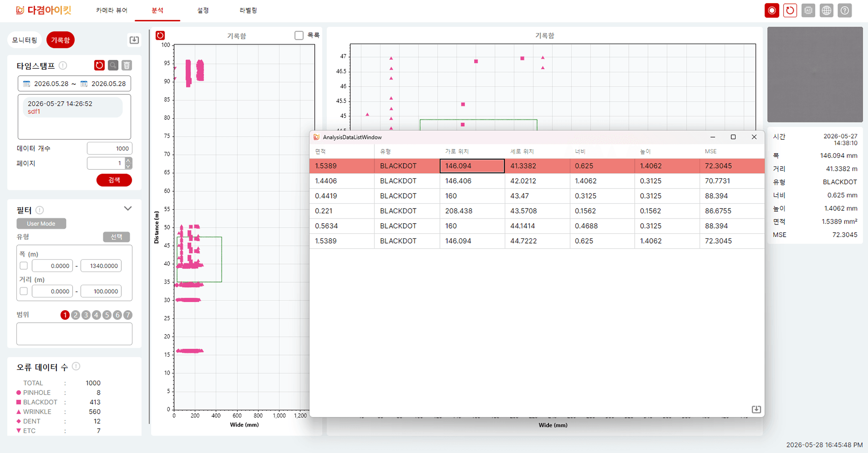Click the export icon in AnalysisDataListWindow
The width and height of the screenshot is (868, 453).
756,409
